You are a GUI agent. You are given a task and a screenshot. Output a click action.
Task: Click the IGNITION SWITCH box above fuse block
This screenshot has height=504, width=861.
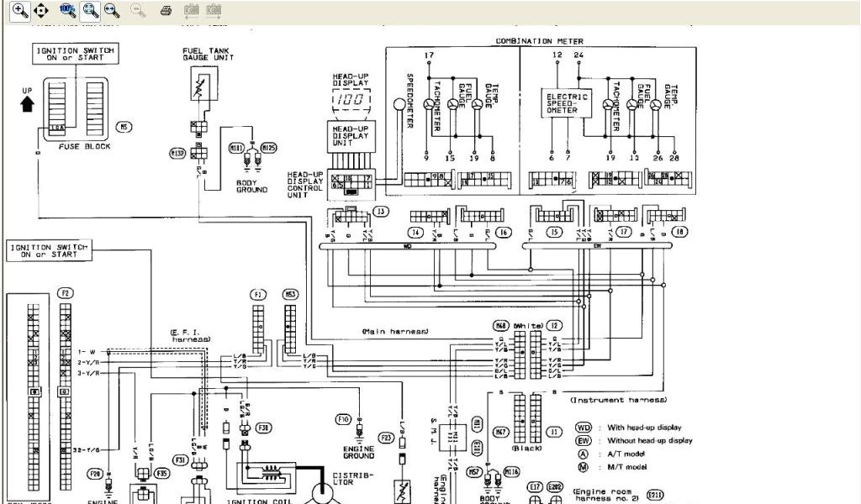tap(74, 55)
